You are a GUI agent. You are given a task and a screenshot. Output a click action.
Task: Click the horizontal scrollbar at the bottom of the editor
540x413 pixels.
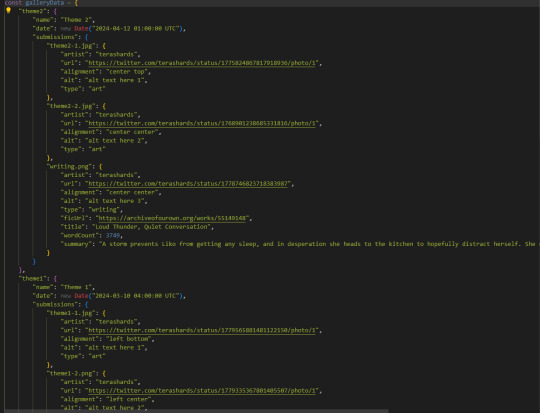(196, 411)
